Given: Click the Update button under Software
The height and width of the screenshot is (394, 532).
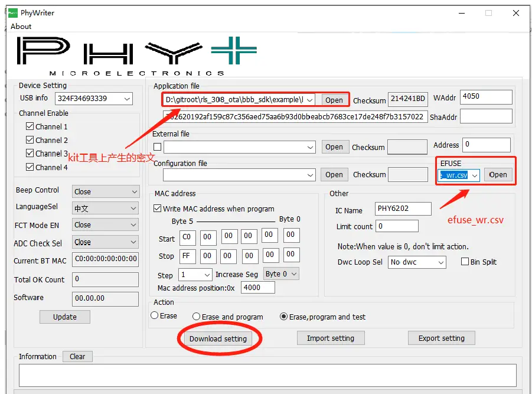Looking at the screenshot, I should (64, 317).
